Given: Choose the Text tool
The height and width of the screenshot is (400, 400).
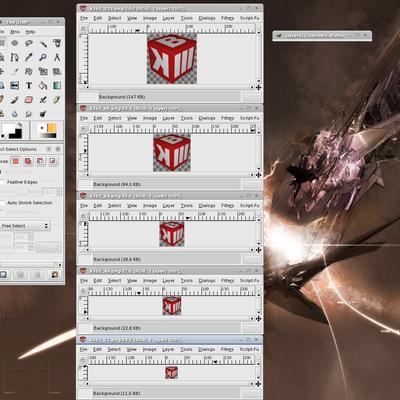Looking at the screenshot, I should [x=29, y=86].
